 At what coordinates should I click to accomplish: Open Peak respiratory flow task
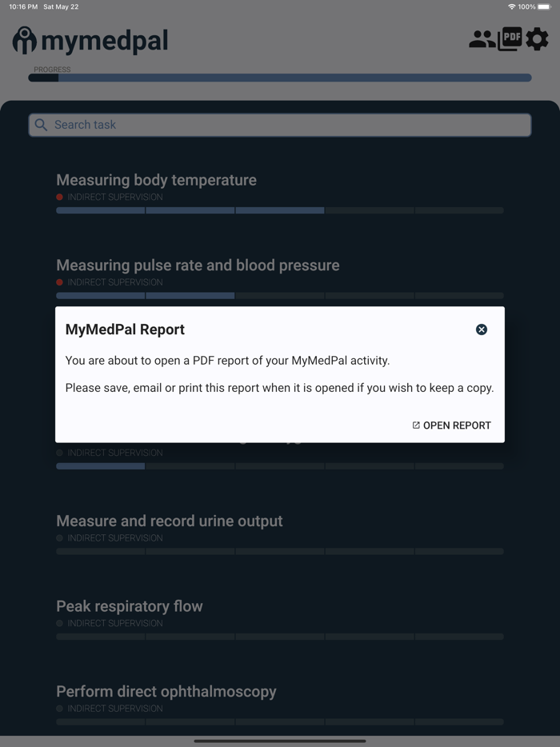[x=130, y=606]
